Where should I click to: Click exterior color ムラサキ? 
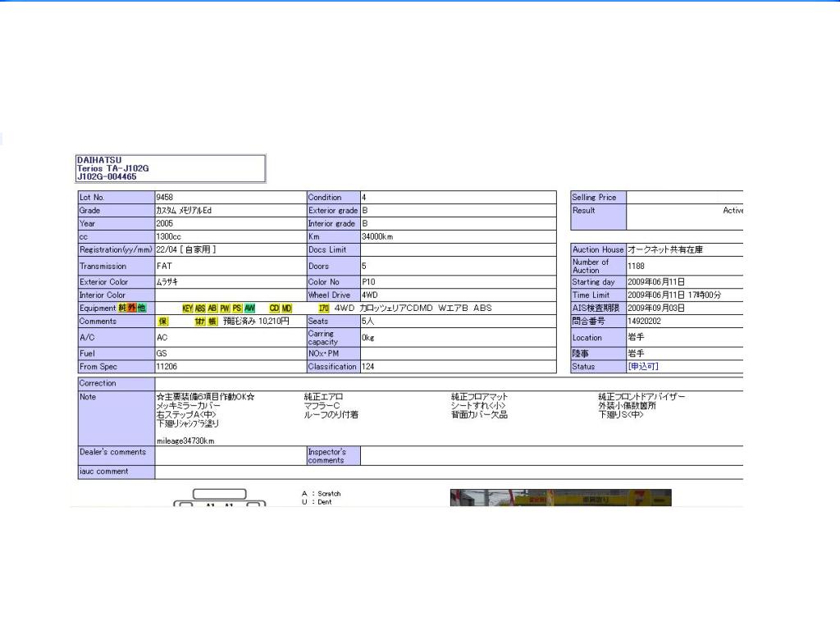[167, 282]
